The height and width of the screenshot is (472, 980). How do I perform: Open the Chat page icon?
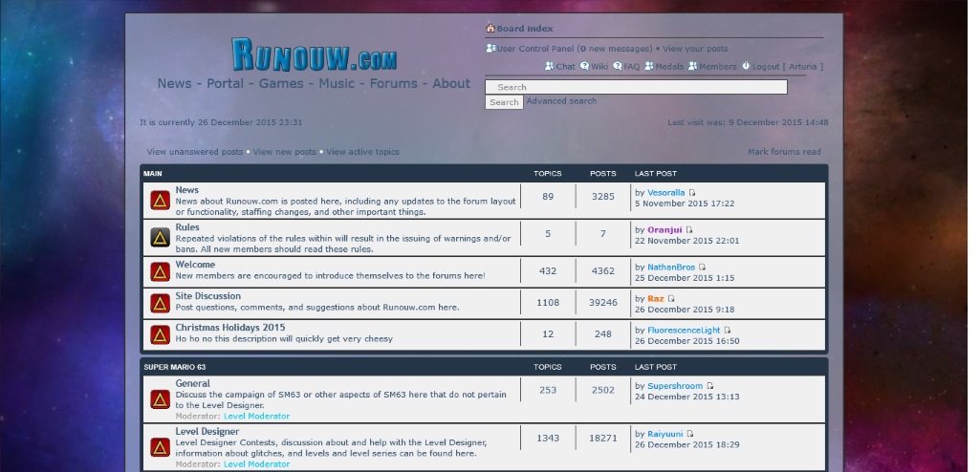[550, 67]
